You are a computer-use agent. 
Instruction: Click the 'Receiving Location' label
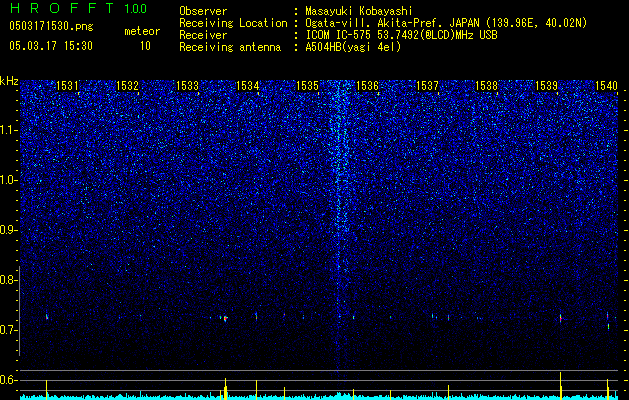coord(233,23)
